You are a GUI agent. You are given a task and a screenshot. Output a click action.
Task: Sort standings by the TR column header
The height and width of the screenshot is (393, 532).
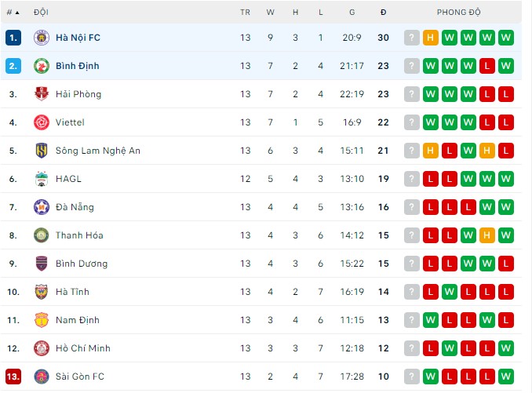(246, 13)
